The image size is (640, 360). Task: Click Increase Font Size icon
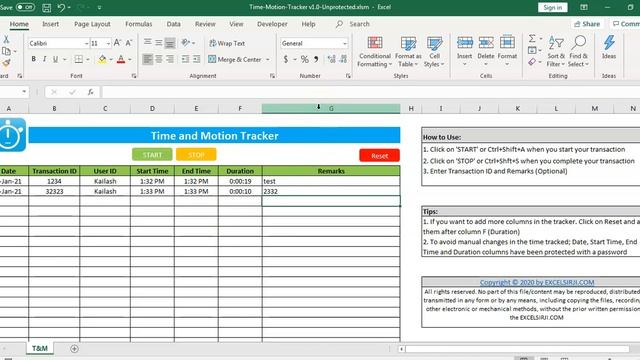117,43
